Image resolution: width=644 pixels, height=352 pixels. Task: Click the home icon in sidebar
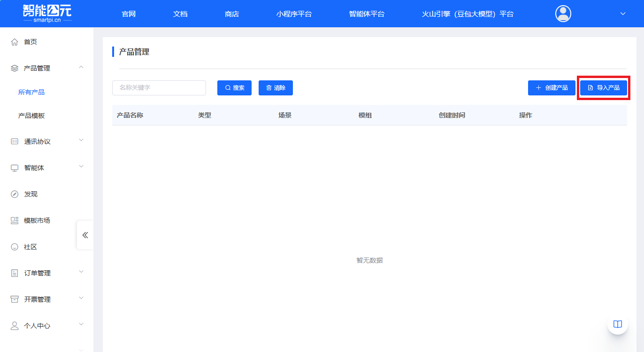coord(15,42)
